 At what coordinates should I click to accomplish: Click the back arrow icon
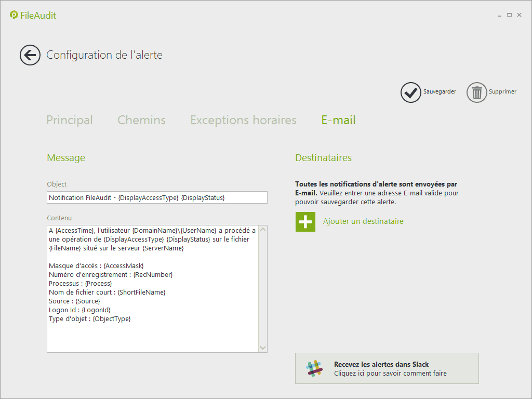pyautogui.click(x=30, y=55)
